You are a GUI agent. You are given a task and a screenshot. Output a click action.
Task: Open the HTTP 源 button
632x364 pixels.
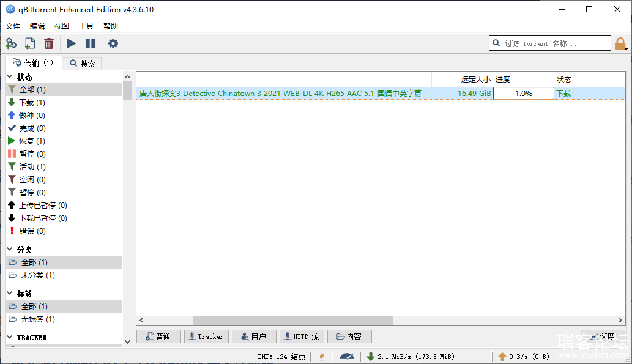pyautogui.click(x=302, y=336)
